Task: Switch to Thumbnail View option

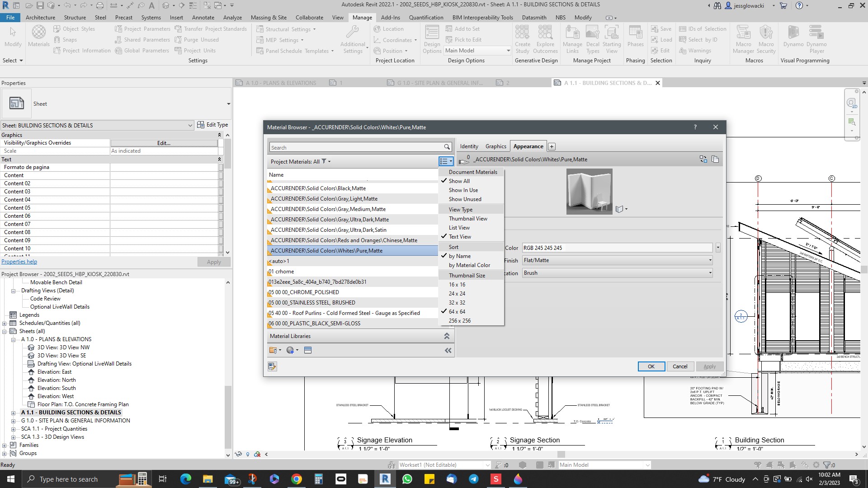Action: point(468,219)
